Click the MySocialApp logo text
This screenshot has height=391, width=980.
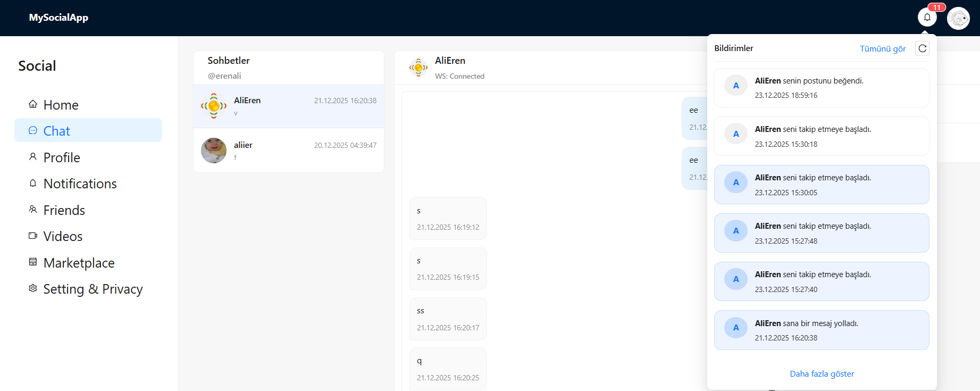point(58,18)
